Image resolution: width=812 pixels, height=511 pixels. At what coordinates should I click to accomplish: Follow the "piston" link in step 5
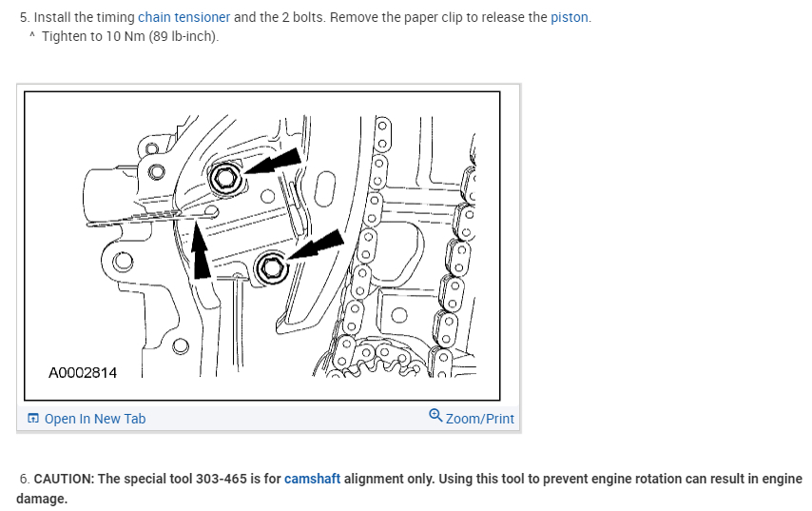click(570, 17)
